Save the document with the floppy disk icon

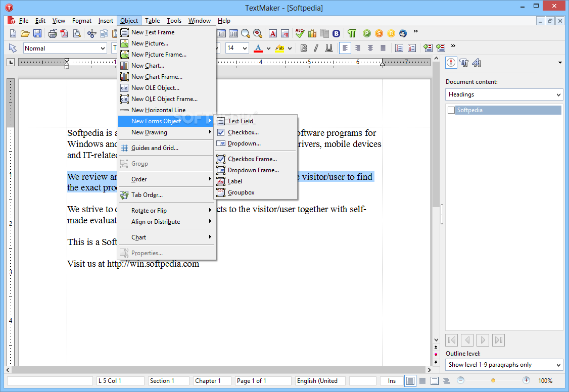pyautogui.click(x=37, y=34)
